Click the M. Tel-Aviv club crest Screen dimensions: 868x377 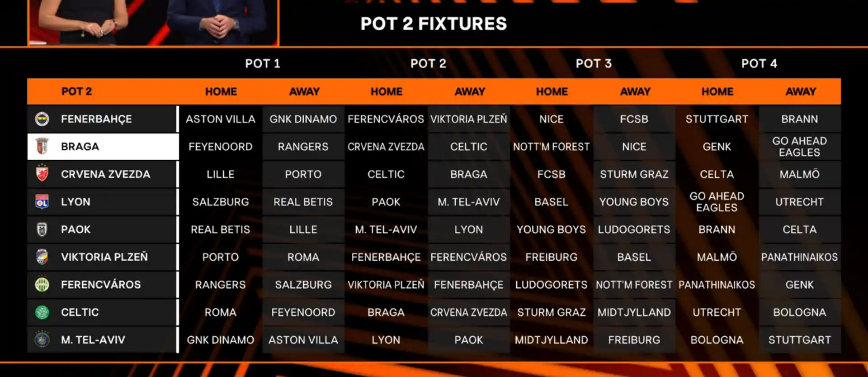[42, 339]
